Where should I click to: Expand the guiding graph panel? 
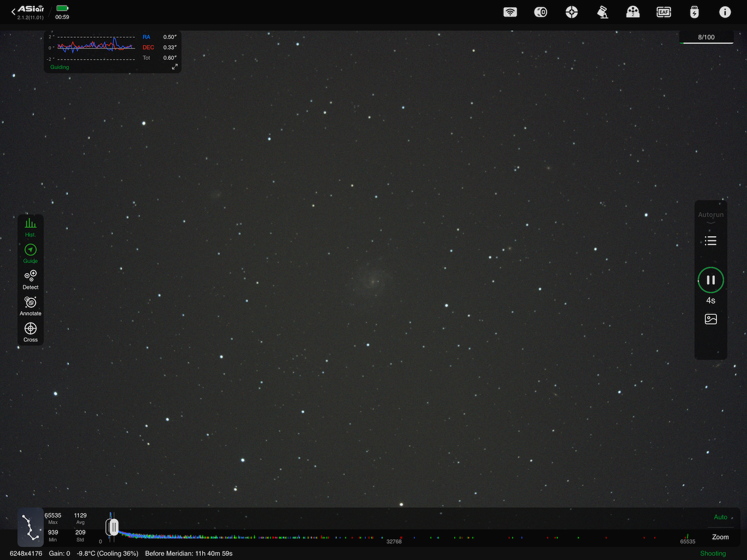[x=174, y=67]
